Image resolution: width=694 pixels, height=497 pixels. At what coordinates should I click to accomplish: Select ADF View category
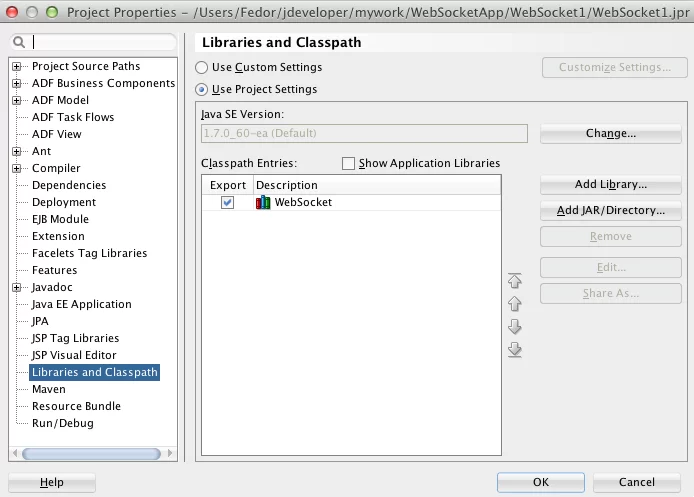(57, 134)
